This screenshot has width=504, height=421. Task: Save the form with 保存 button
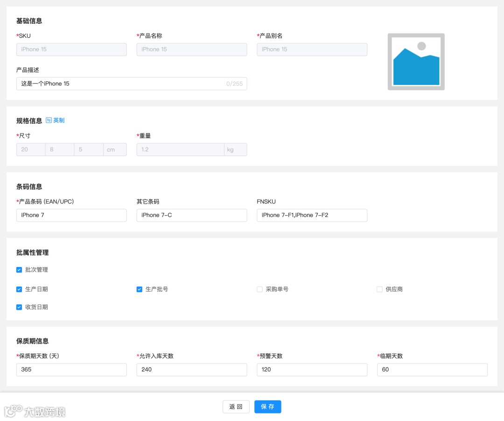268,407
